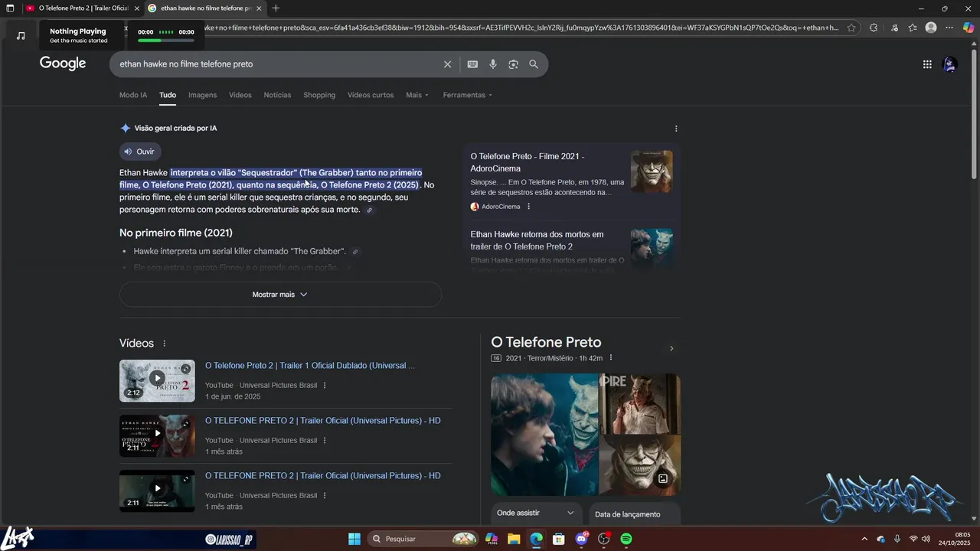Image resolution: width=980 pixels, height=551 pixels.
Task: Open options for '1 de jun. de 2025' video
Action: 325,385
